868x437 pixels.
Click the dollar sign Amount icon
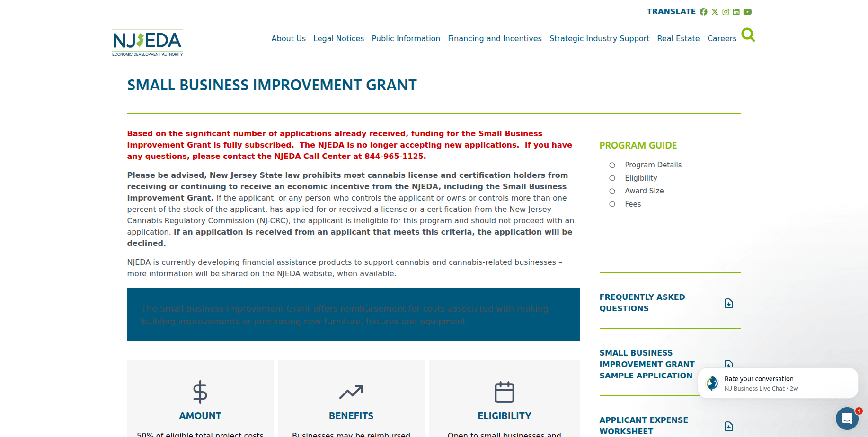point(200,392)
